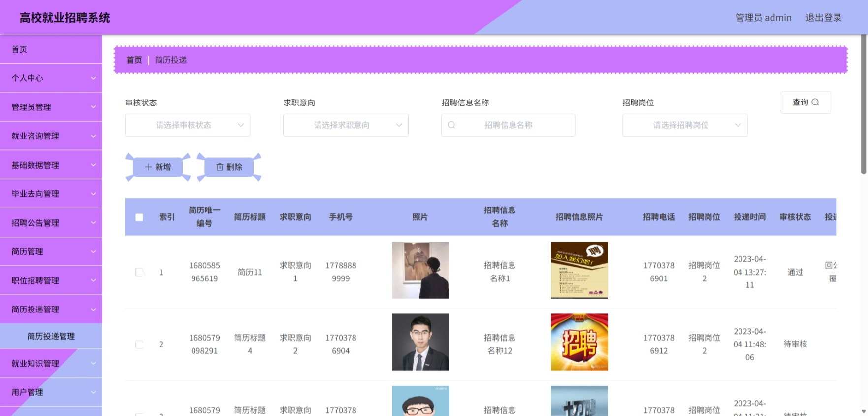Go to 首页 in the sidebar
Screen dimensions: 868x416
[51, 49]
